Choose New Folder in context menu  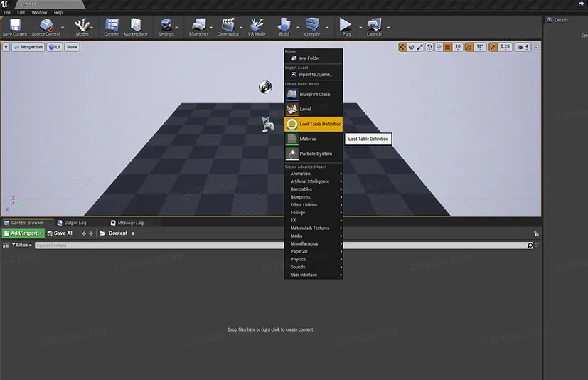314,58
